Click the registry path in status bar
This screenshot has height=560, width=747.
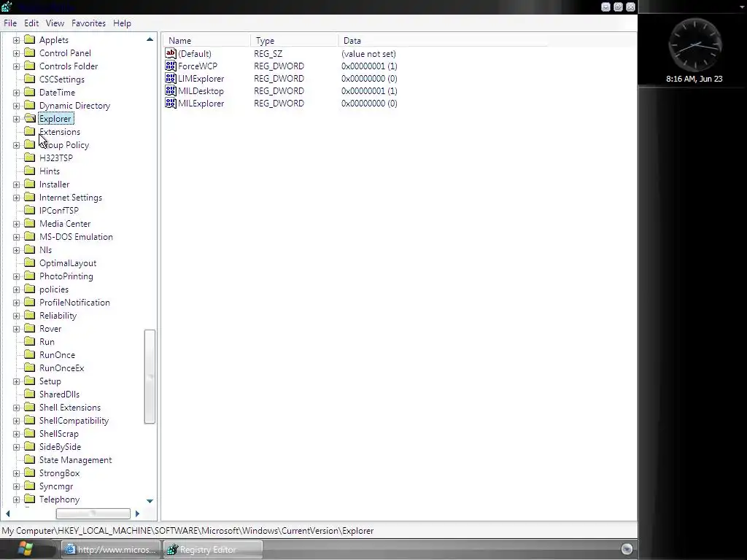pyautogui.click(x=187, y=531)
